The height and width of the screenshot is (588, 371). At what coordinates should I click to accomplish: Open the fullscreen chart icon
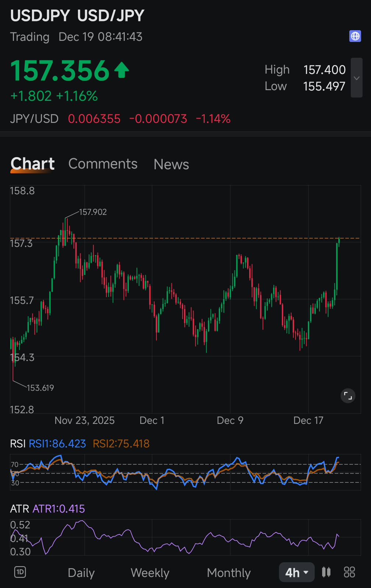click(348, 396)
